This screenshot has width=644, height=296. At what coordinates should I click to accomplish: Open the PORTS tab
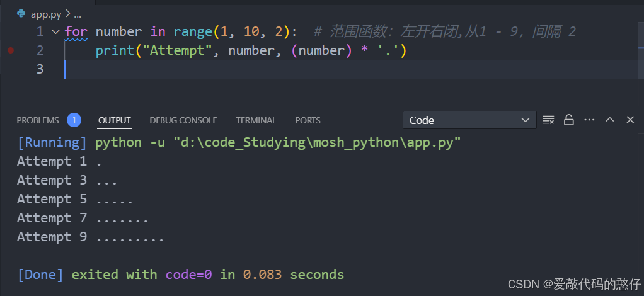308,120
